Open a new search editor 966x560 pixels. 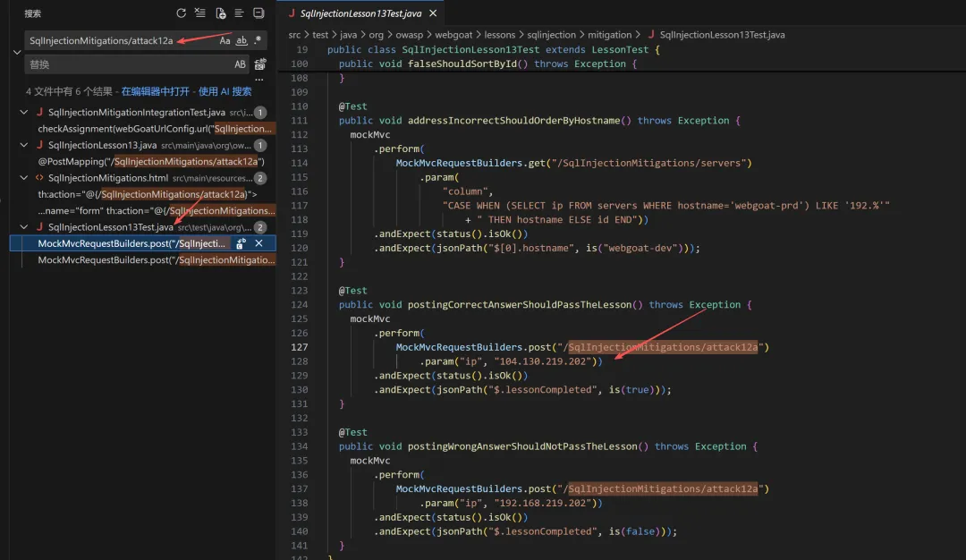click(220, 13)
